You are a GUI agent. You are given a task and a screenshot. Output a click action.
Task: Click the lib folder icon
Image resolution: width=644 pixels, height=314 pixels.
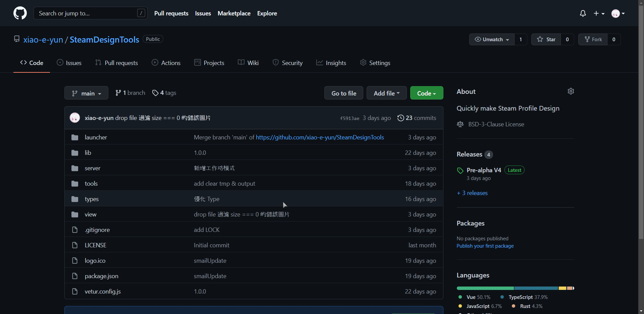[75, 153]
